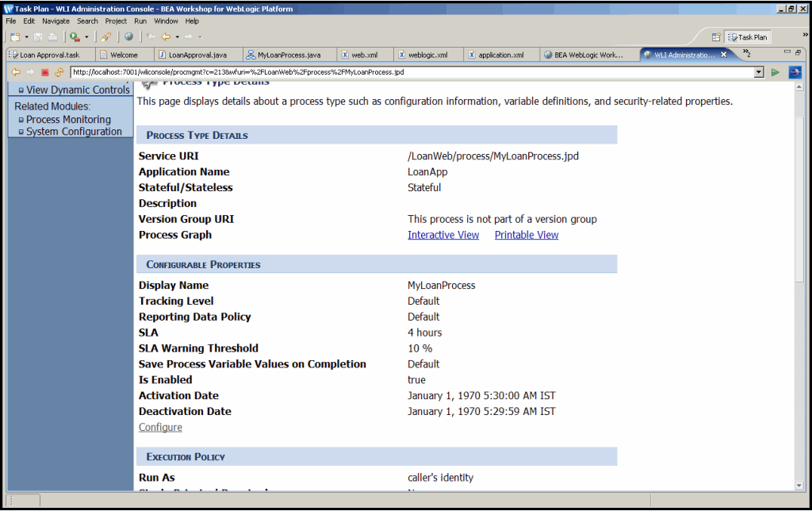Viewport: 812px width, 511px height.
Task: Open the View Dynamic Controls link
Action: point(78,90)
